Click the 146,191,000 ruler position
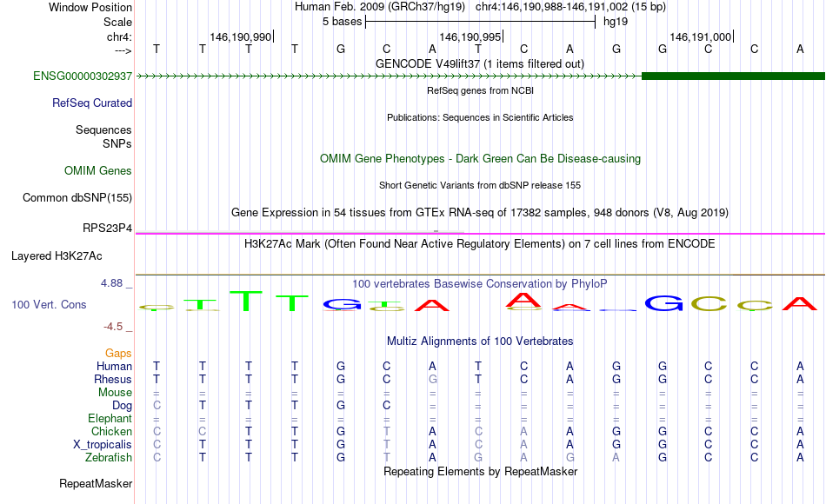Screen dimensions: 826x504 click(701, 36)
